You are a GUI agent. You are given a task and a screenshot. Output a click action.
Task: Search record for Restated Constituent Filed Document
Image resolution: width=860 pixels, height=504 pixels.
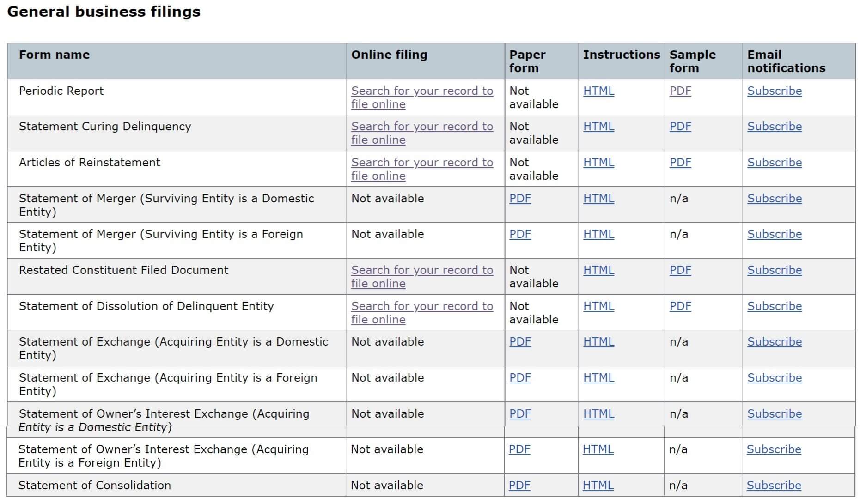click(421, 270)
